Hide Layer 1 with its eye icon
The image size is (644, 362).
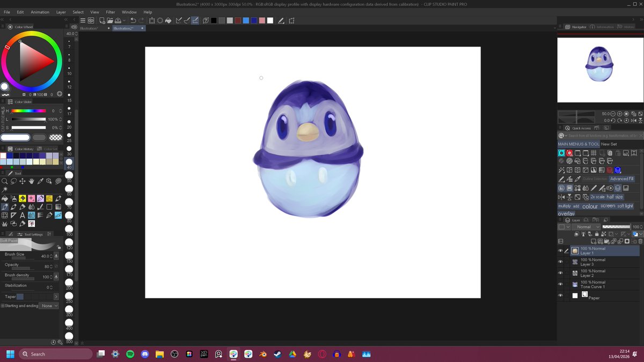click(x=560, y=251)
